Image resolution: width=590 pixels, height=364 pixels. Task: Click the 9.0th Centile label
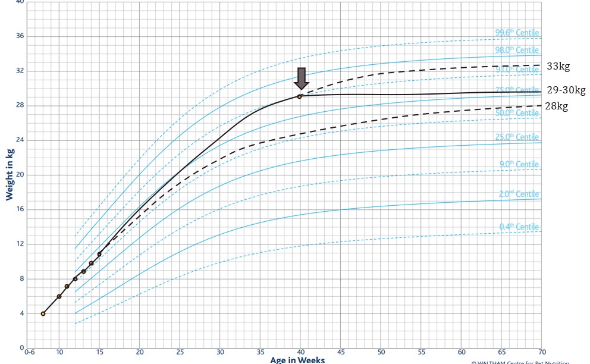click(x=519, y=164)
